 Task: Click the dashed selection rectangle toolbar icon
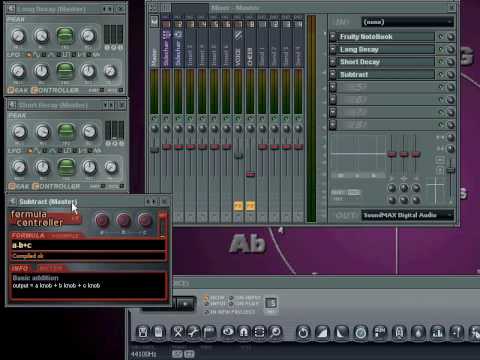(260, 332)
